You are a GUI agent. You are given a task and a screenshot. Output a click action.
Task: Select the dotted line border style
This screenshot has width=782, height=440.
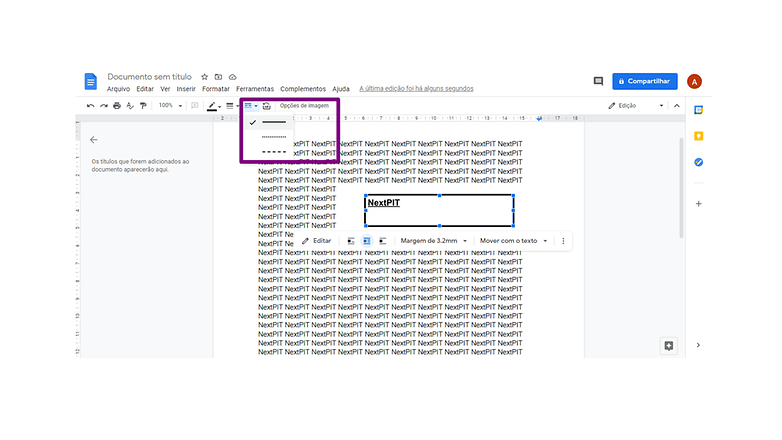[x=268, y=137]
